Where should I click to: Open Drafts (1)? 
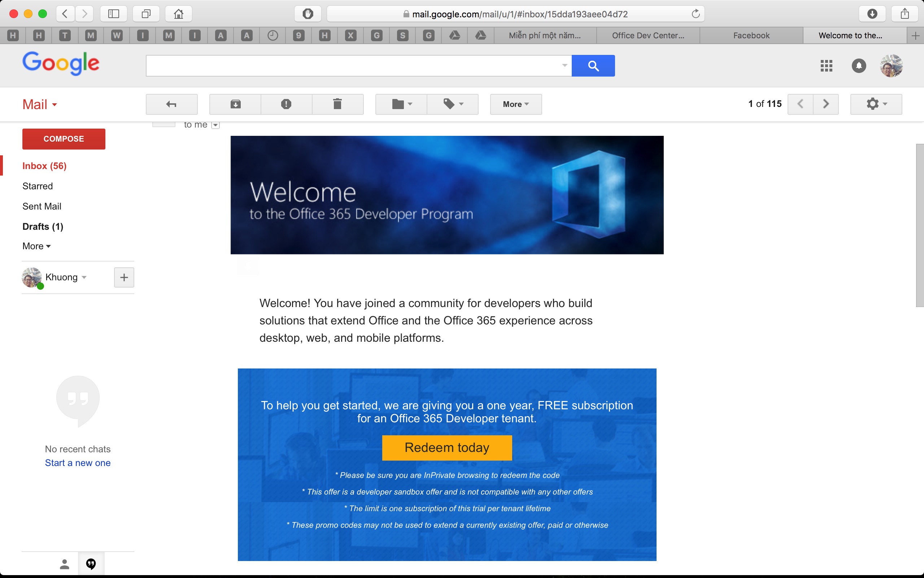pyautogui.click(x=43, y=227)
